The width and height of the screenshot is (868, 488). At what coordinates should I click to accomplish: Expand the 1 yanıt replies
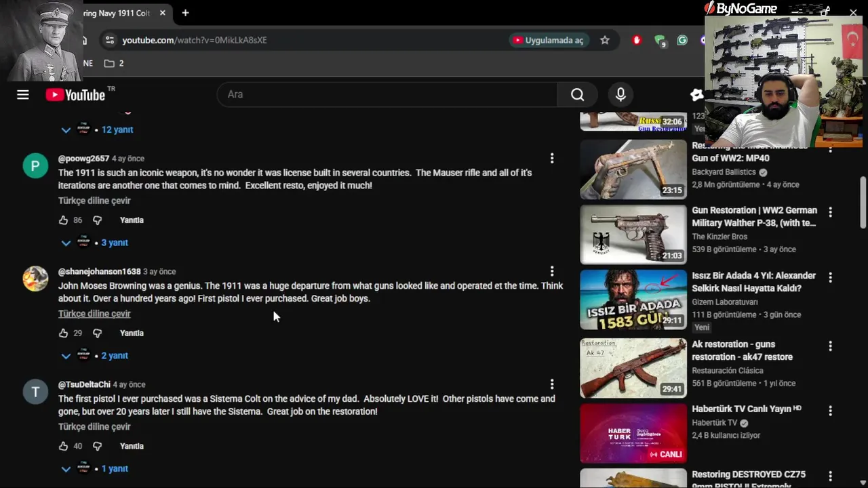tap(94, 469)
